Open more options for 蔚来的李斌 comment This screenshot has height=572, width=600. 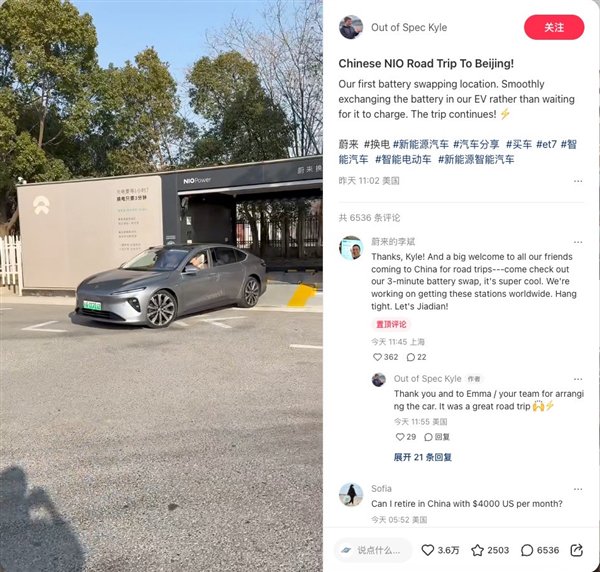pos(578,242)
